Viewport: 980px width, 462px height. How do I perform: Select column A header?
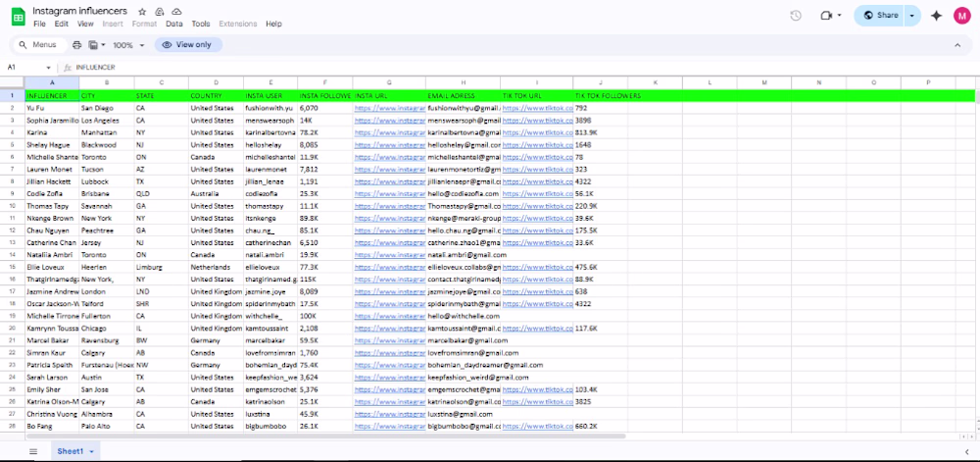[x=52, y=82]
